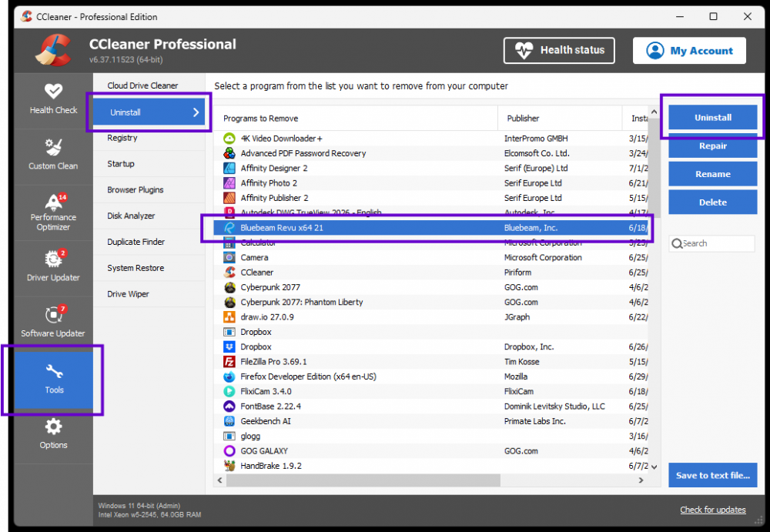
Task: Click the JGraph publisher cell
Action: pos(517,317)
